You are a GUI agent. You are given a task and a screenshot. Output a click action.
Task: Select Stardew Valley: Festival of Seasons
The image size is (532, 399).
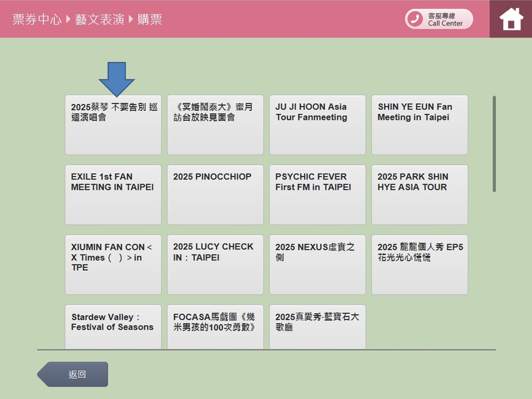[x=113, y=327]
